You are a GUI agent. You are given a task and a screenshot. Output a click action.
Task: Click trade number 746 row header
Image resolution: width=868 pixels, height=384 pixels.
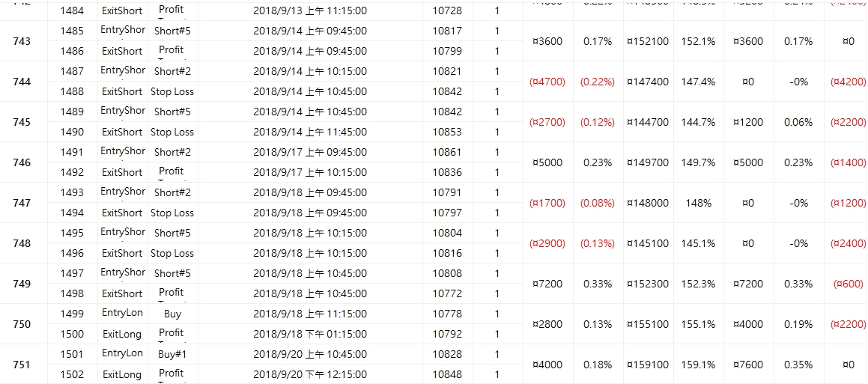click(x=24, y=162)
